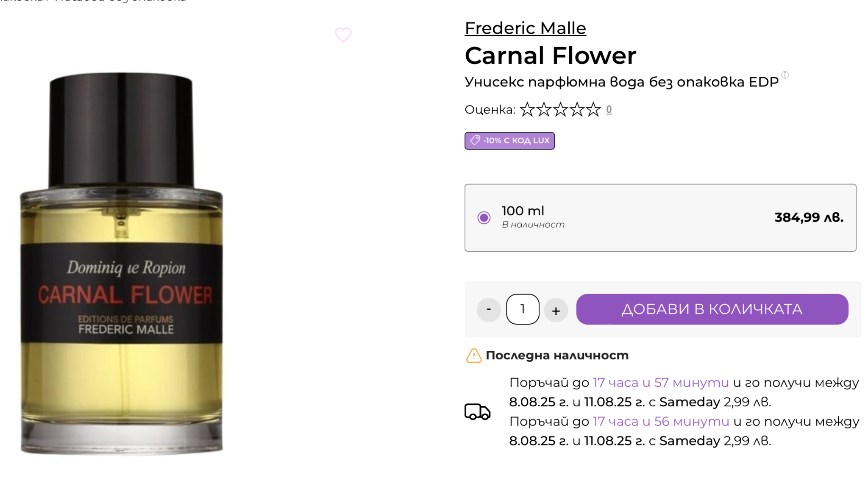Click the 384,99 лв. price in option box
This screenshot has width=868, height=478.
point(809,217)
